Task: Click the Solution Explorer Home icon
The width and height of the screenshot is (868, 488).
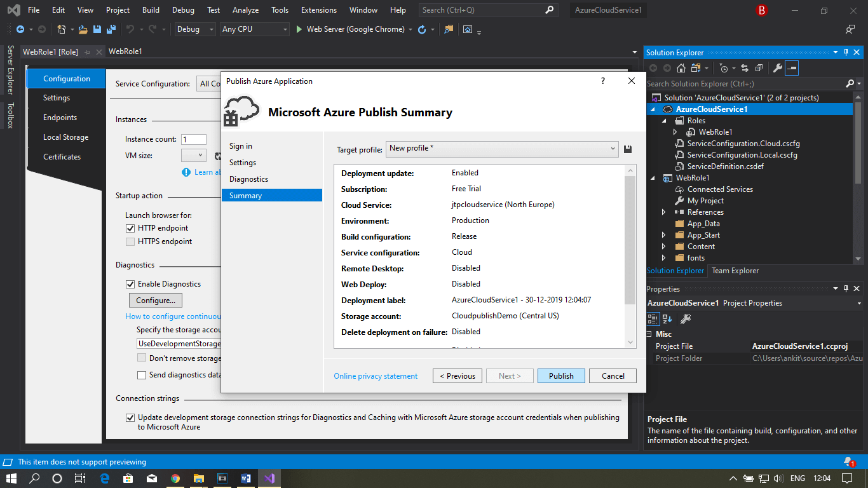Action: [681, 68]
